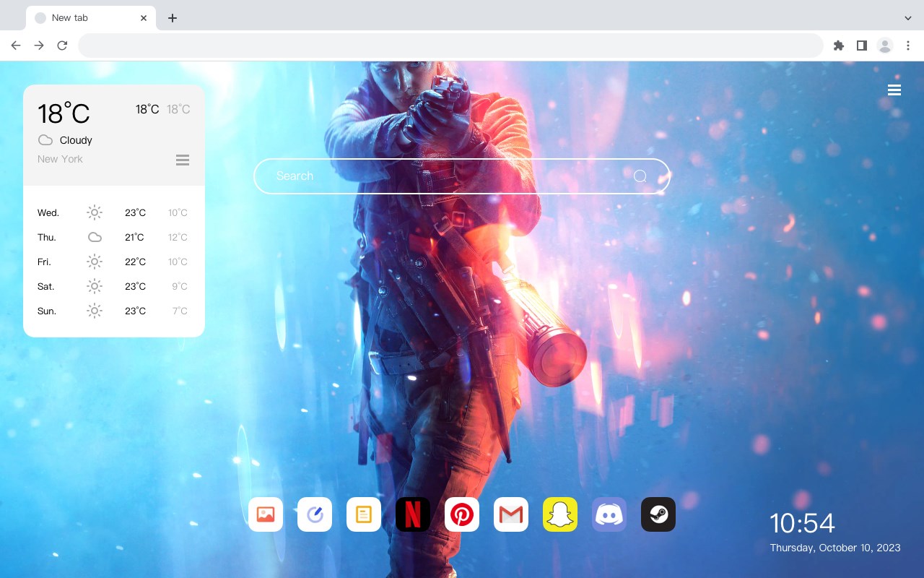Select the New tab tab
Screen dimensions: 924x578
pos(91,18)
